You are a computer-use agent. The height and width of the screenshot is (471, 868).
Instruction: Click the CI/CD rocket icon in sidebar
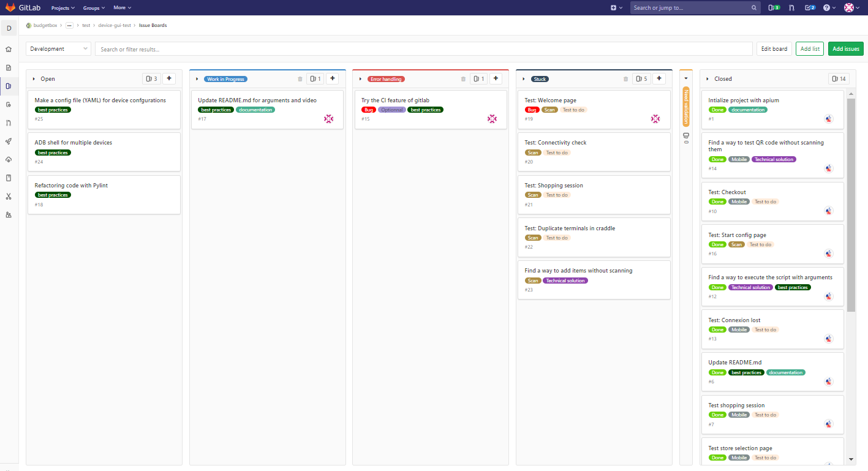tap(9, 141)
